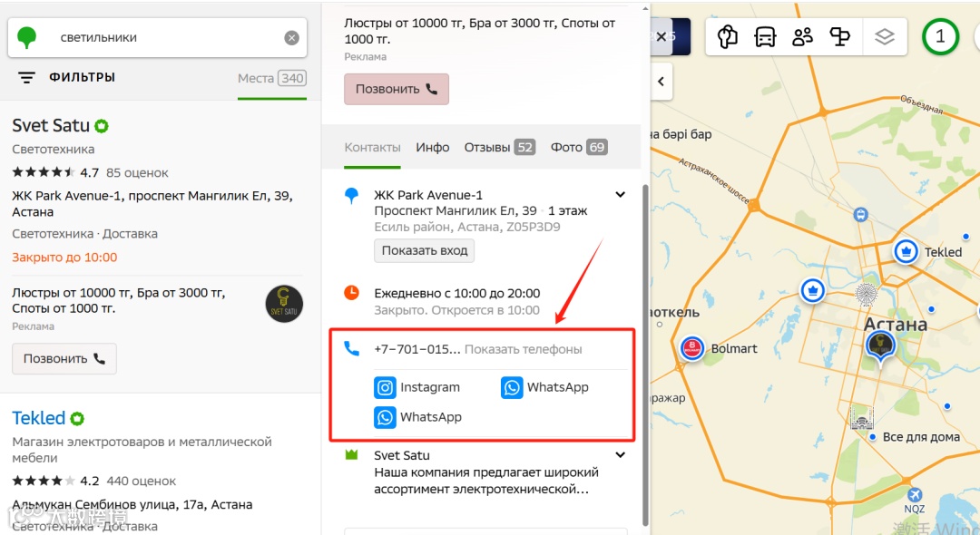The image size is (980, 535).
Task: Click Закрыто до 10:00 status text
Action: pos(64,258)
